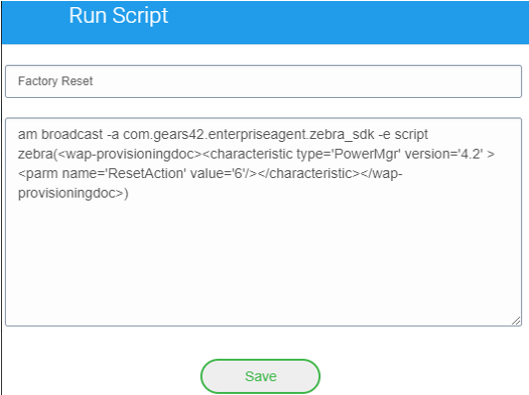Click the Save button
This screenshot has height=395, width=529.
pos(260,376)
